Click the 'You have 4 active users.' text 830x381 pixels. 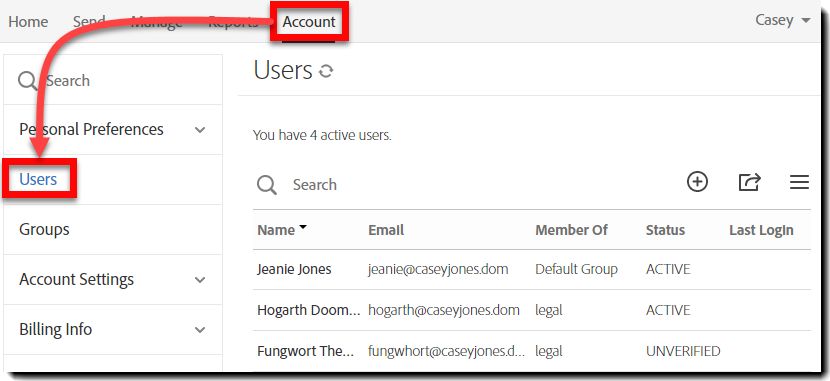tap(322, 135)
